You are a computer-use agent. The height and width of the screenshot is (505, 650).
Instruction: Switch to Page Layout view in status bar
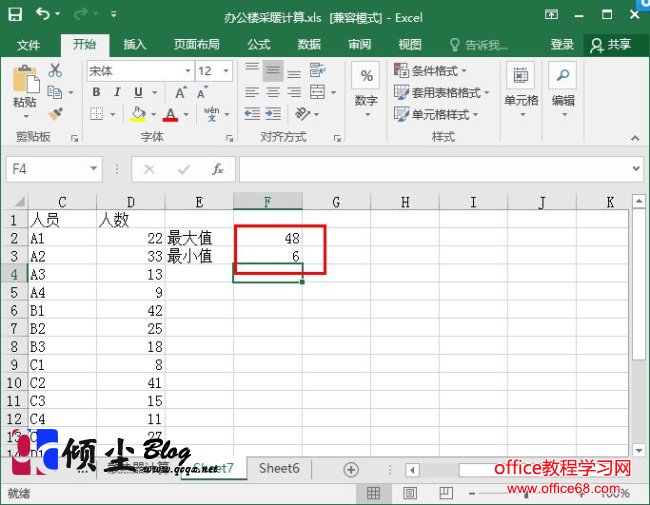click(410, 493)
